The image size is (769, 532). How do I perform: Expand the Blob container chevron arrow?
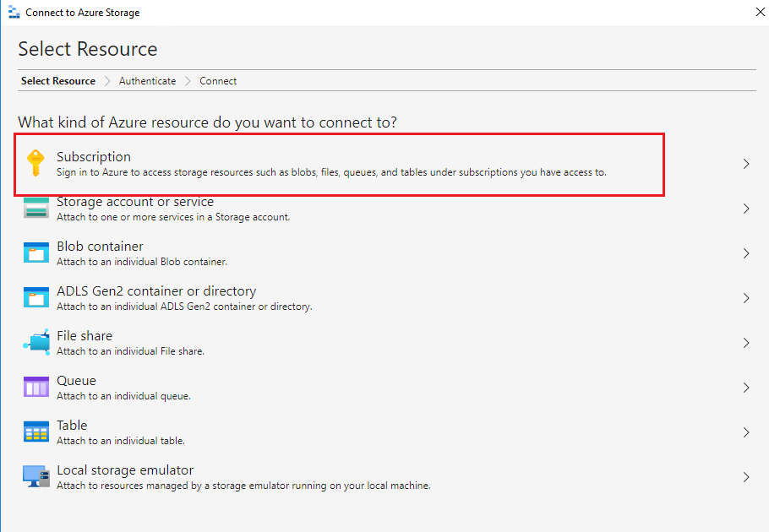tap(746, 253)
